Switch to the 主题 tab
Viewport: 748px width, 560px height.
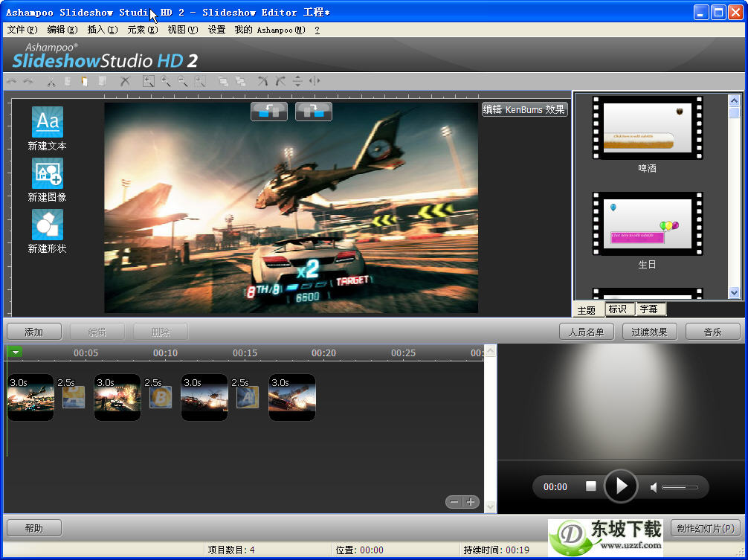(x=587, y=311)
